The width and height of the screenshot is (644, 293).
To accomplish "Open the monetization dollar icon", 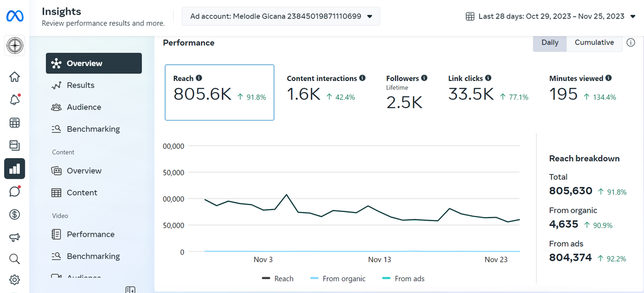I will click(x=14, y=214).
